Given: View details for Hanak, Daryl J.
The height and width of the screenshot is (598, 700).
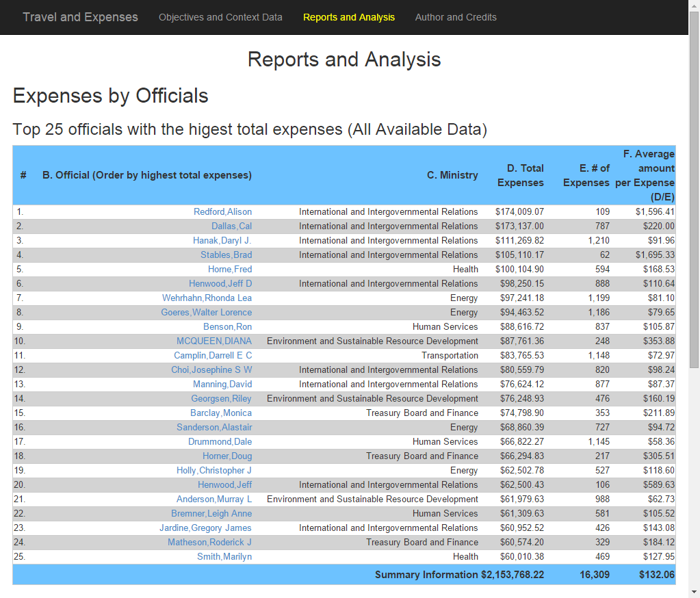Looking at the screenshot, I should [x=222, y=240].
